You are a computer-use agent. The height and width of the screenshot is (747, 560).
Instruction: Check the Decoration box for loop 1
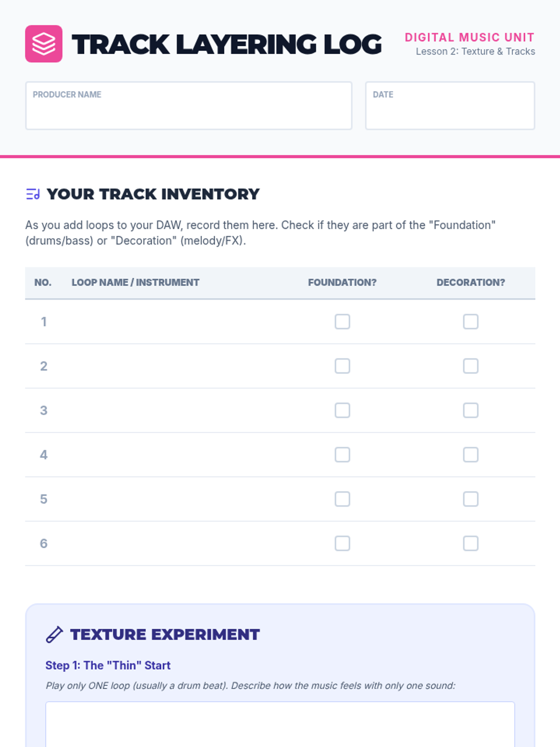(x=470, y=322)
